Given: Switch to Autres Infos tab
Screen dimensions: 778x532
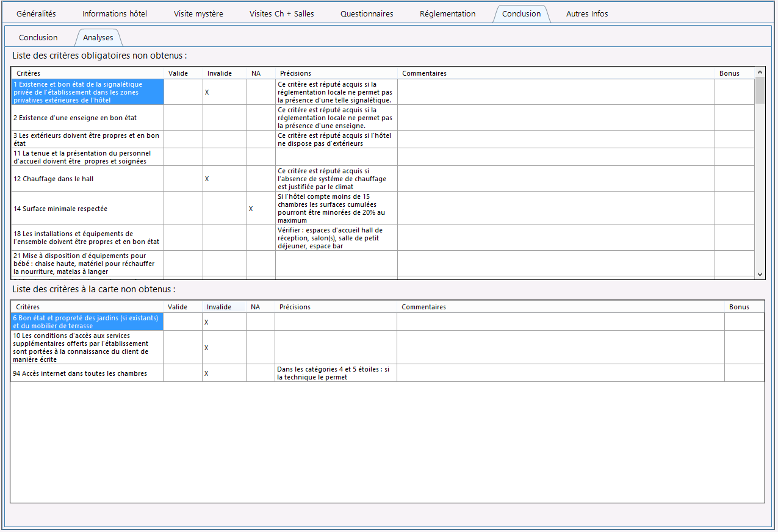Looking at the screenshot, I should tap(587, 13).
